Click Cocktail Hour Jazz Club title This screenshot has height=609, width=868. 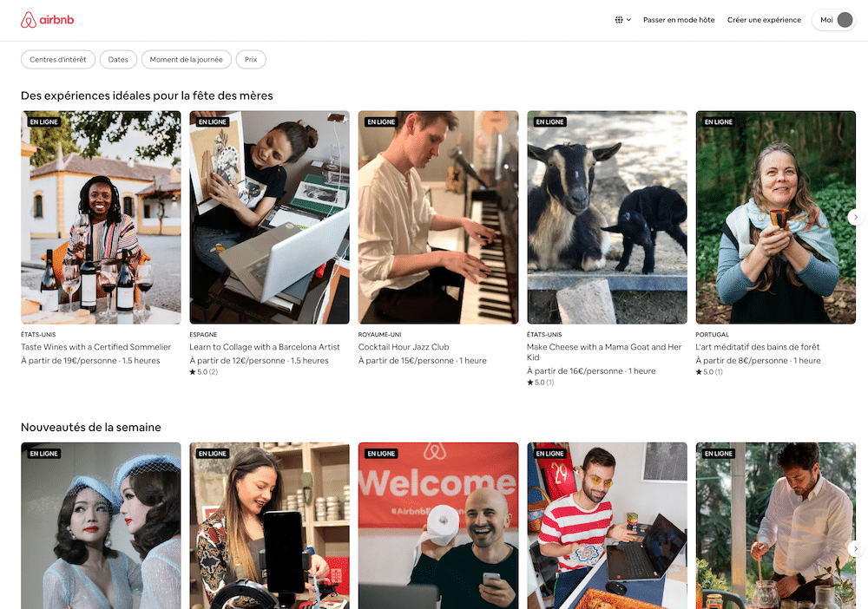click(x=404, y=347)
